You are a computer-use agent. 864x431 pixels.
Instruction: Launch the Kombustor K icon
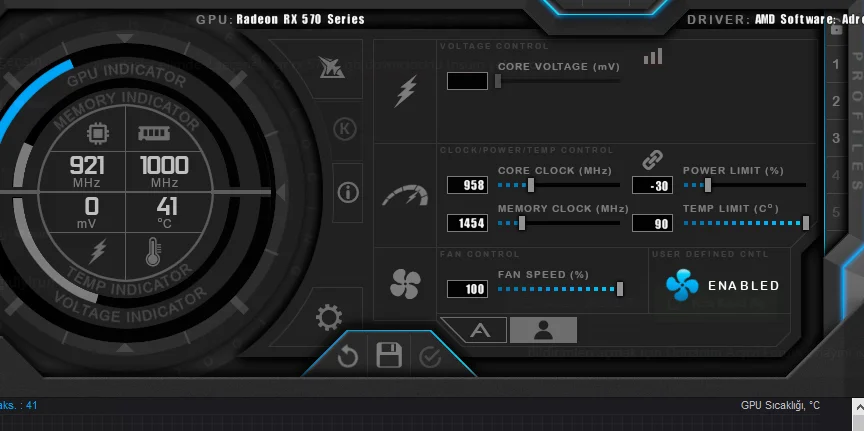pyautogui.click(x=345, y=129)
